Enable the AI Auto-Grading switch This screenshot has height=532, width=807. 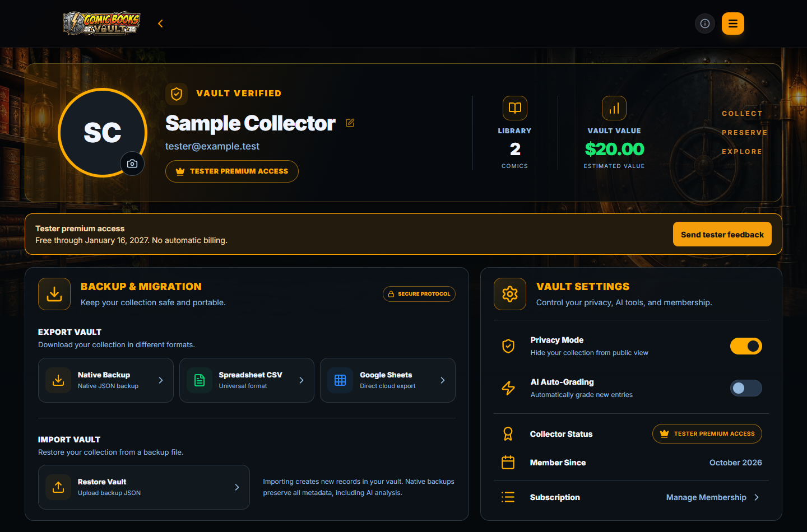tap(746, 388)
